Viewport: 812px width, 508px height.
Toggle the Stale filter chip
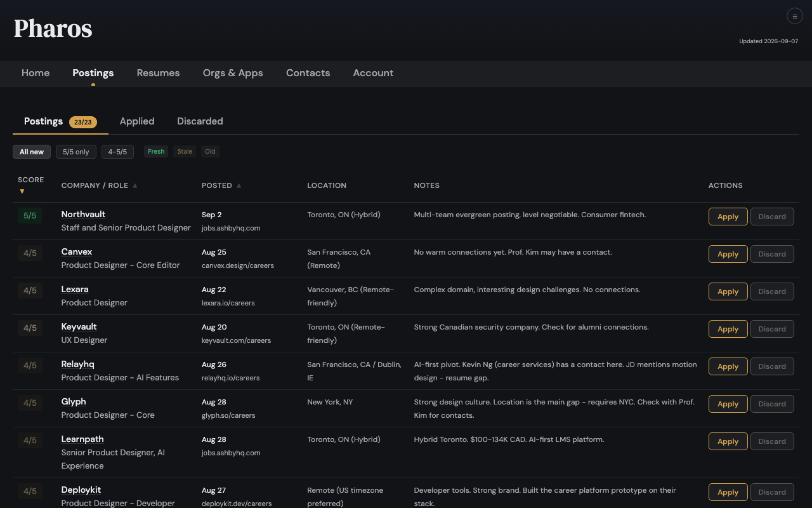[x=185, y=151]
